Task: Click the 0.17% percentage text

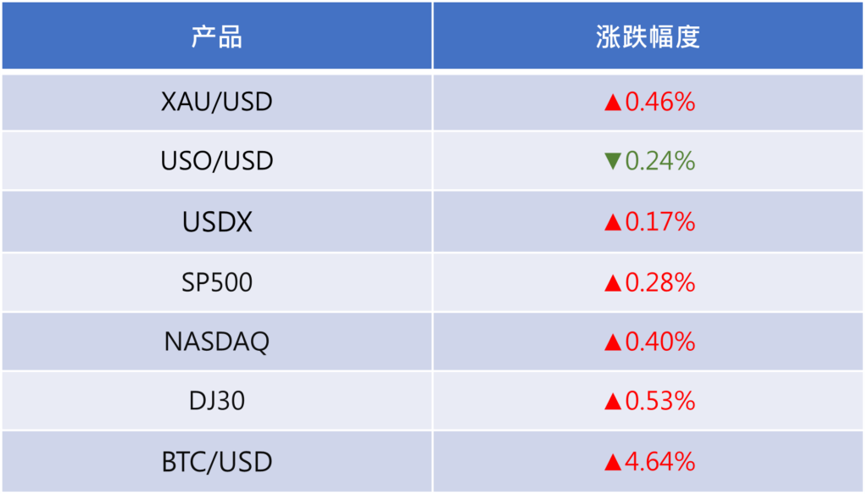Action: [x=660, y=222]
